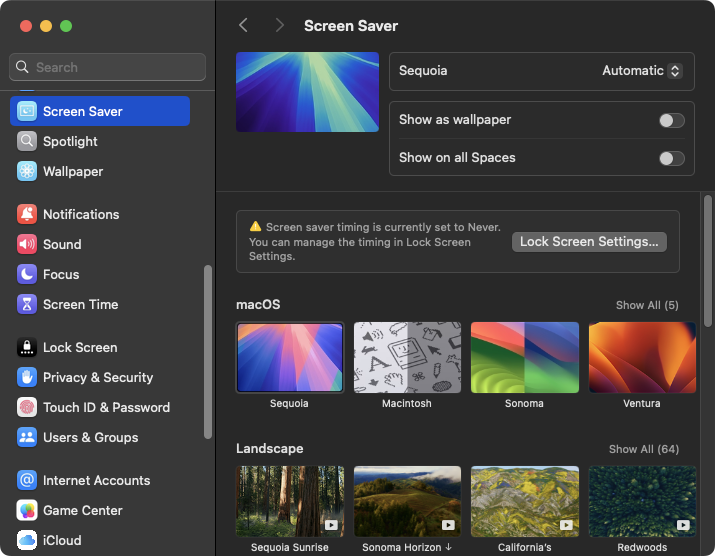Toggle Show as wallpaper switch
715x556 pixels.
[672, 120]
